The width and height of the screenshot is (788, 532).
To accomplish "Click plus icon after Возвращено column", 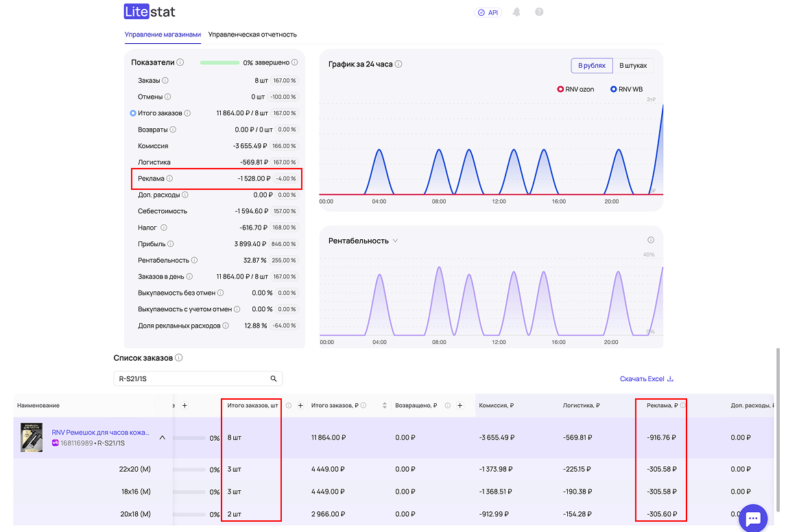I will 460,406.
